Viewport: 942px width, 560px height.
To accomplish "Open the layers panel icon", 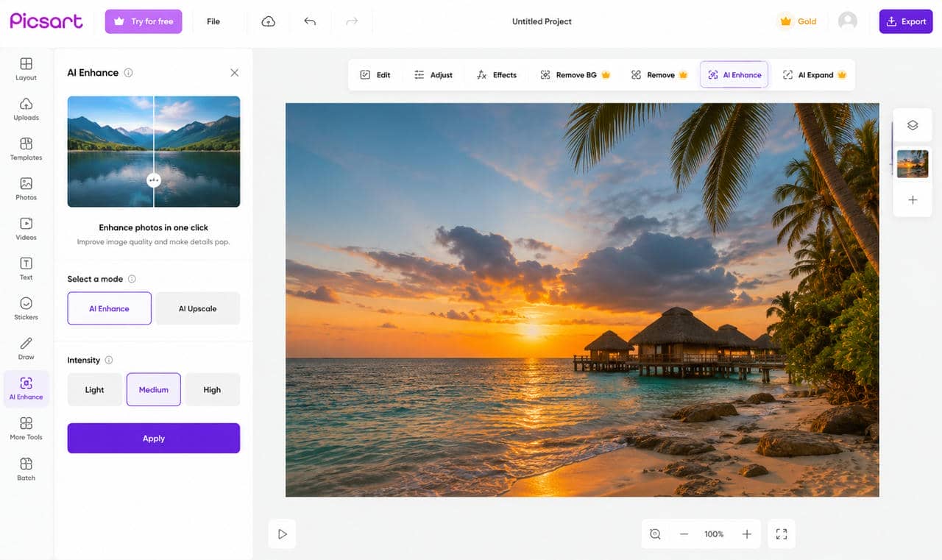I will tap(913, 125).
